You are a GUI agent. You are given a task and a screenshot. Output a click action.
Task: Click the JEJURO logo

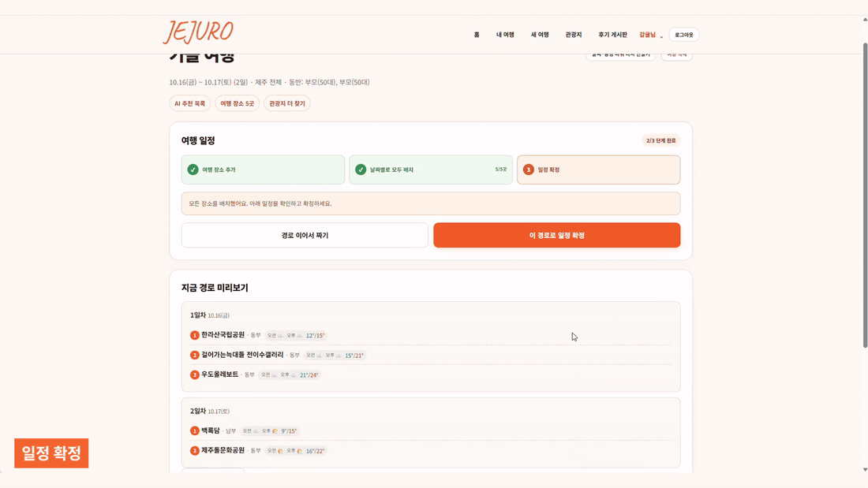coord(198,32)
